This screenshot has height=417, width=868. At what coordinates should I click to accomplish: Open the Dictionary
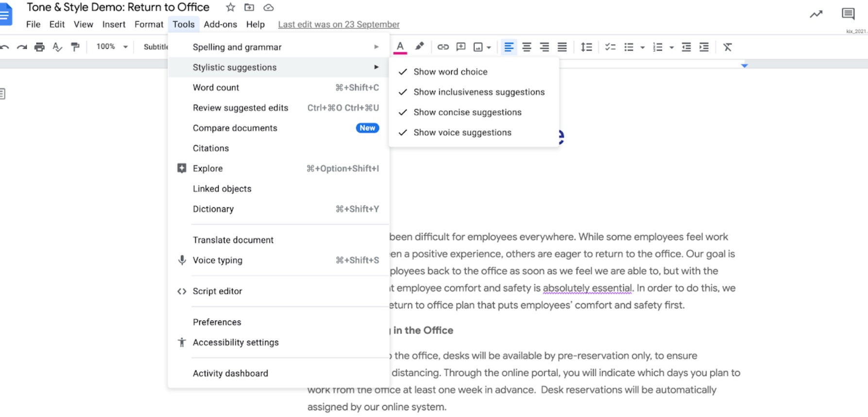(x=278, y=209)
